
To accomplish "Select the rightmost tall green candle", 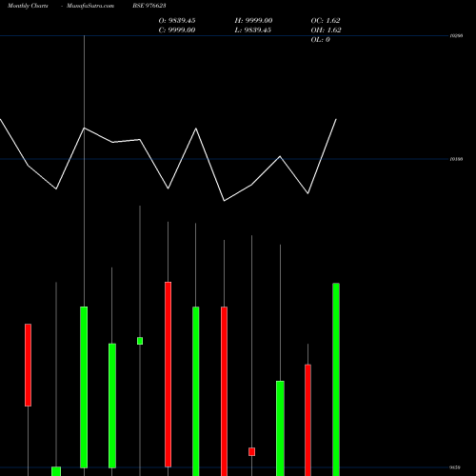I will pyautogui.click(x=336, y=379).
